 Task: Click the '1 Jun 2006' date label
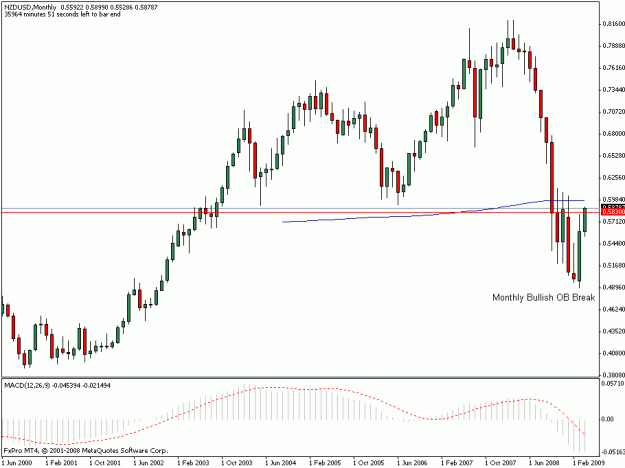(x=413, y=463)
